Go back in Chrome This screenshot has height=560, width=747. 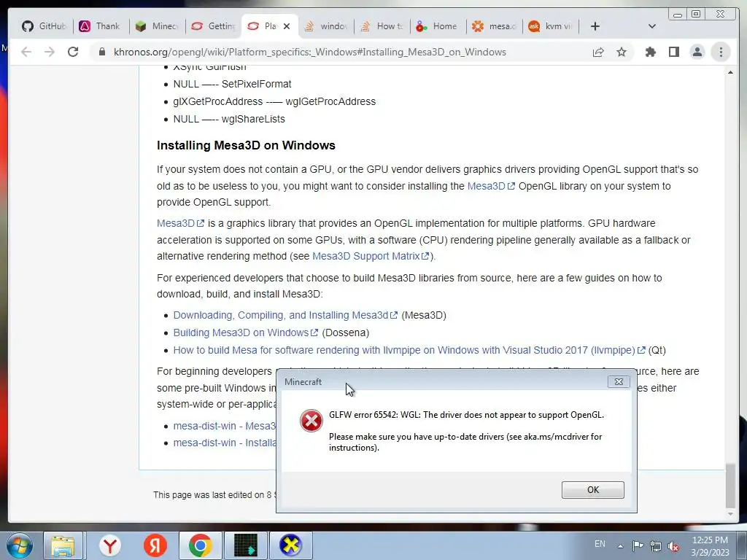(x=26, y=52)
